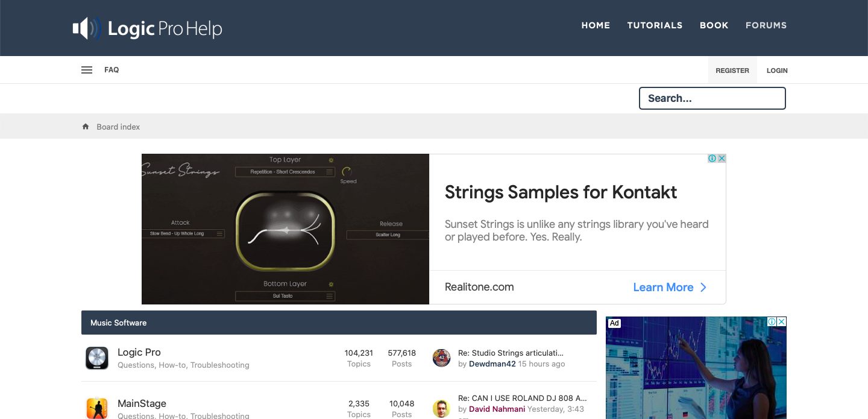Click the 15 hours ago timestamp
Image resolution: width=868 pixels, height=419 pixels.
tap(542, 364)
